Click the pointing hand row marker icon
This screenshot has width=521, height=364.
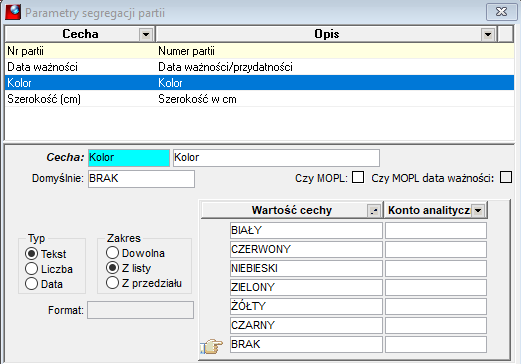coord(212,346)
